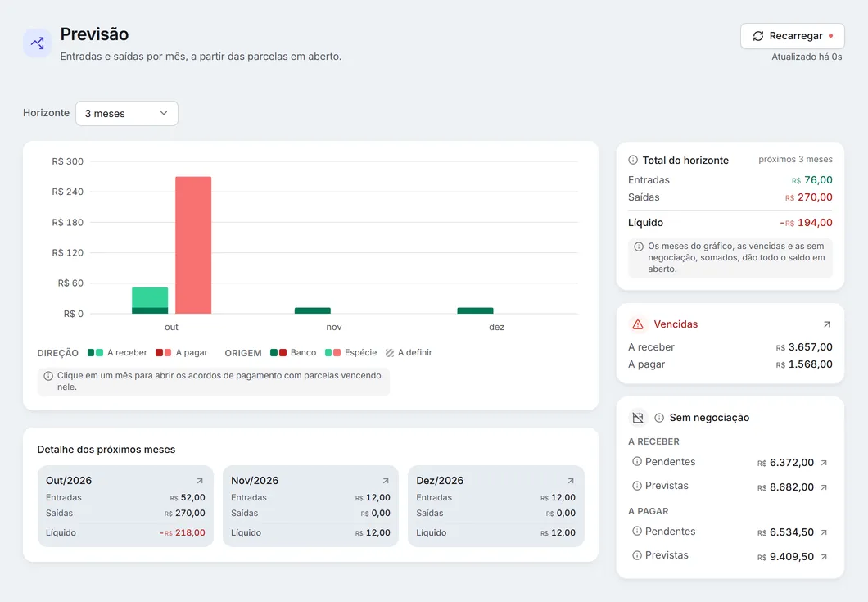Viewport: 868px width, 602px height.
Task: Click the arrow icon on Dez/2026 card
Action: [x=570, y=482]
